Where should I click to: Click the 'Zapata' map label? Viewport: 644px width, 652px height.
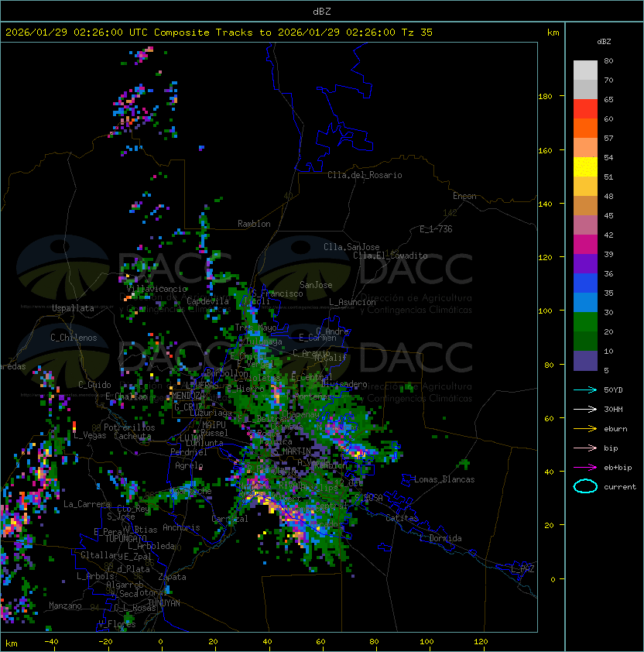[172, 577]
